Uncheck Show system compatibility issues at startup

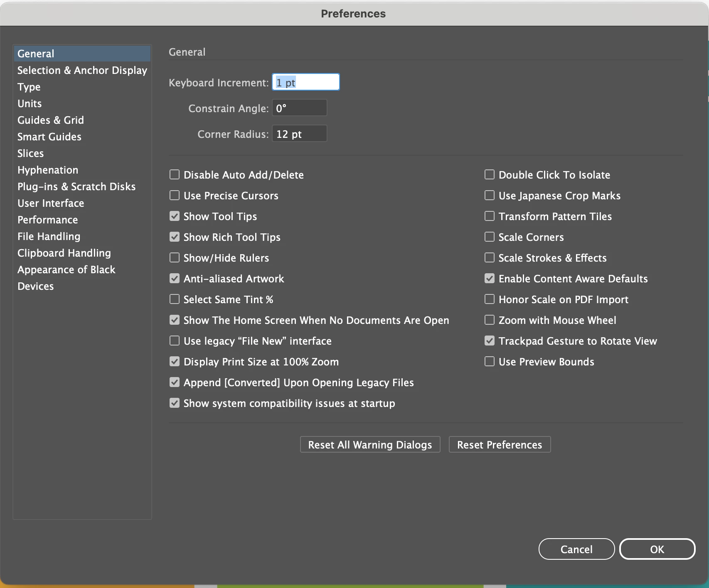tap(175, 403)
